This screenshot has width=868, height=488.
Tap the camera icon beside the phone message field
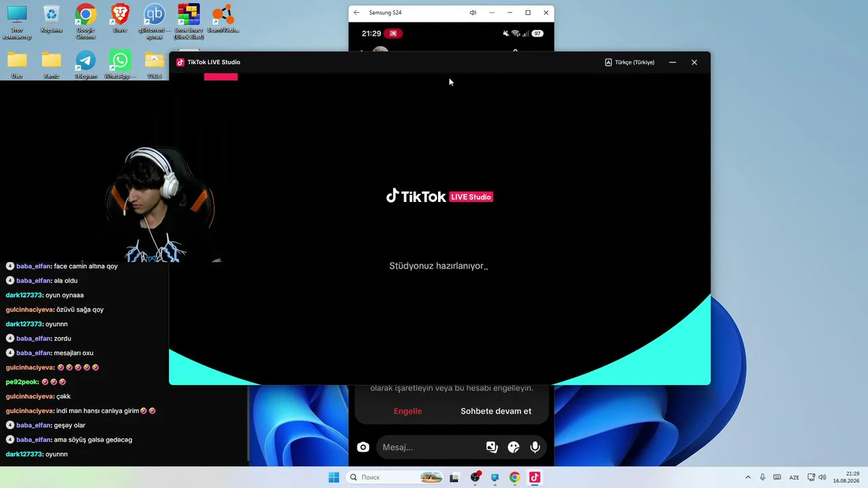pyautogui.click(x=363, y=447)
